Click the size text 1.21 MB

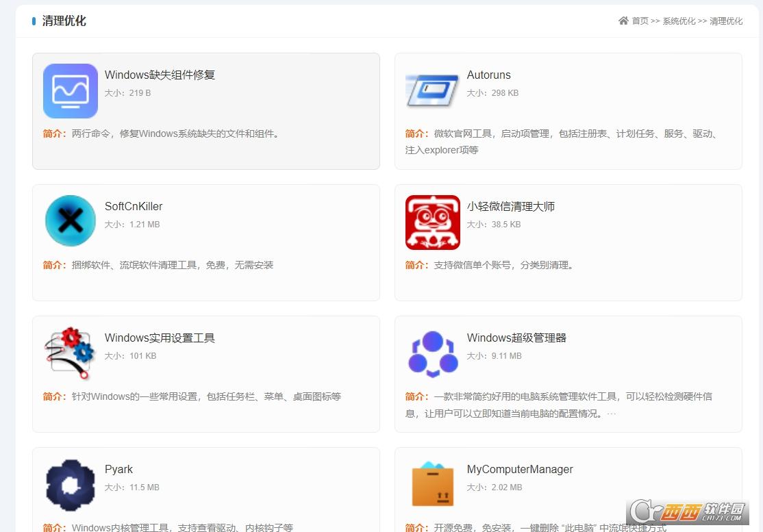tap(145, 224)
